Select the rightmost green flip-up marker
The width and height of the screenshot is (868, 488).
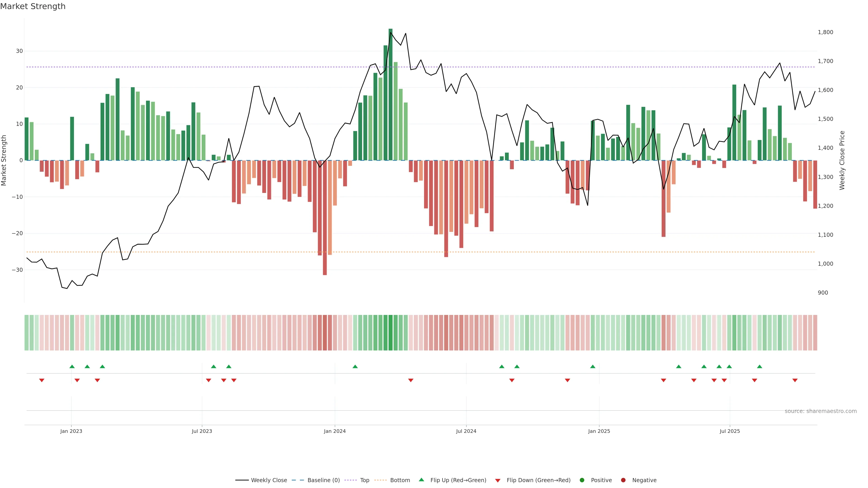(759, 366)
